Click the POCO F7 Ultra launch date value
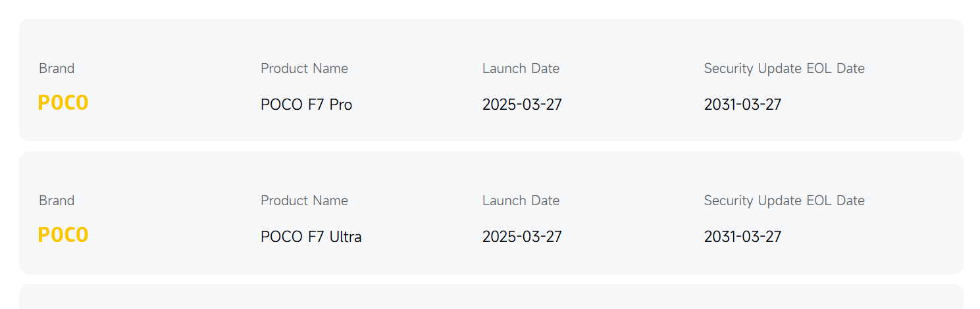980x309 pixels. point(522,237)
